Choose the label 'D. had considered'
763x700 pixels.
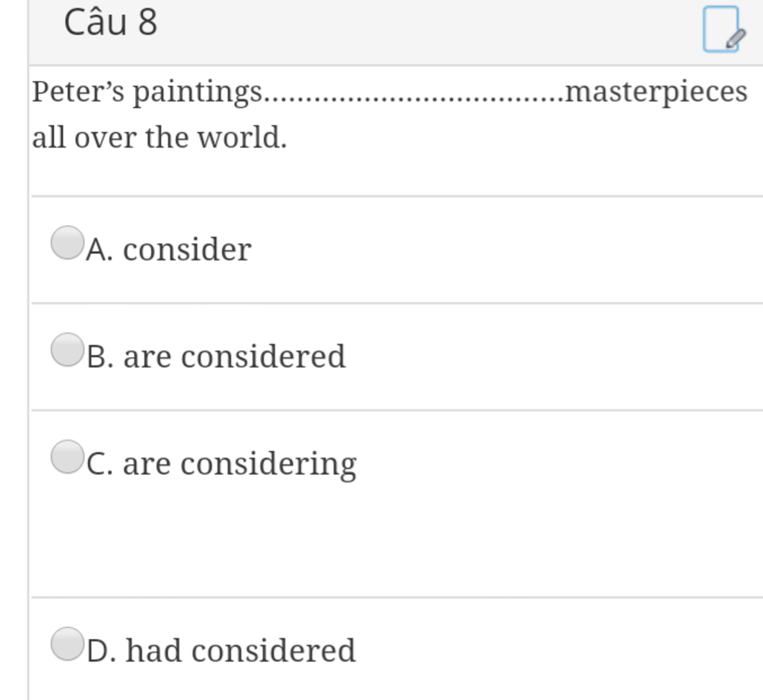pyautogui.click(x=221, y=650)
